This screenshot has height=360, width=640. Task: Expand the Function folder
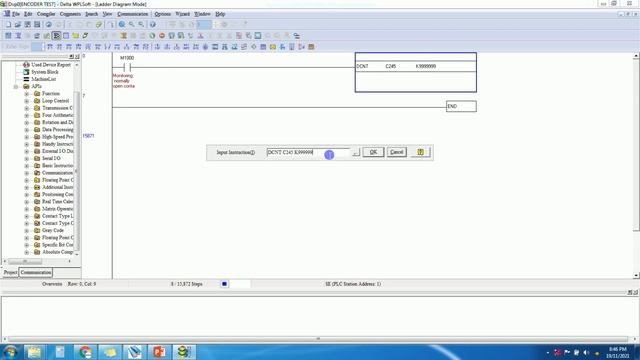click(27, 93)
